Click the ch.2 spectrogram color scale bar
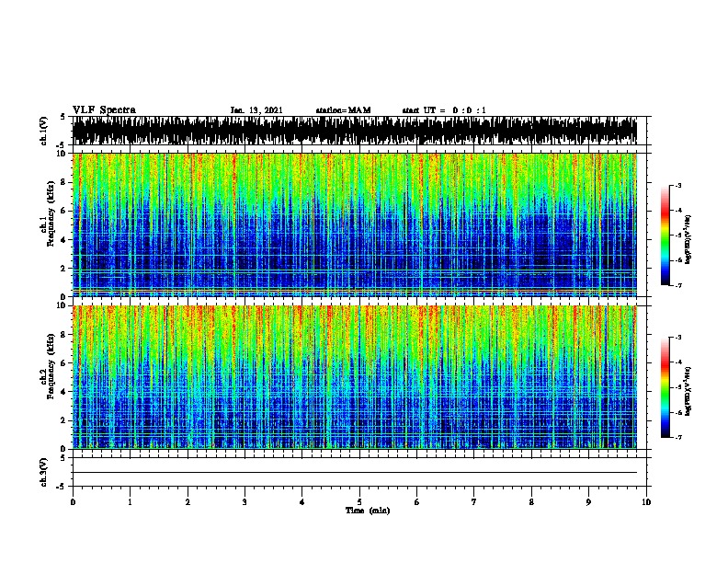728x563 pixels. coord(665,387)
